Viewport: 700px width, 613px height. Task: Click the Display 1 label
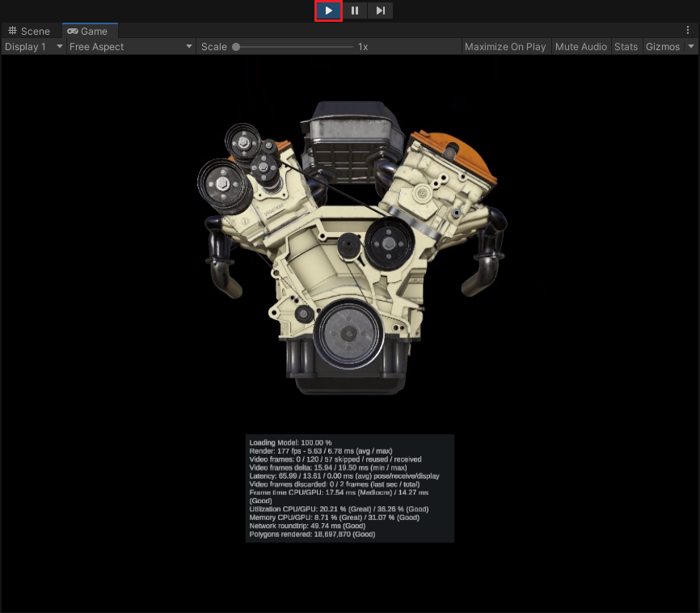(x=25, y=46)
